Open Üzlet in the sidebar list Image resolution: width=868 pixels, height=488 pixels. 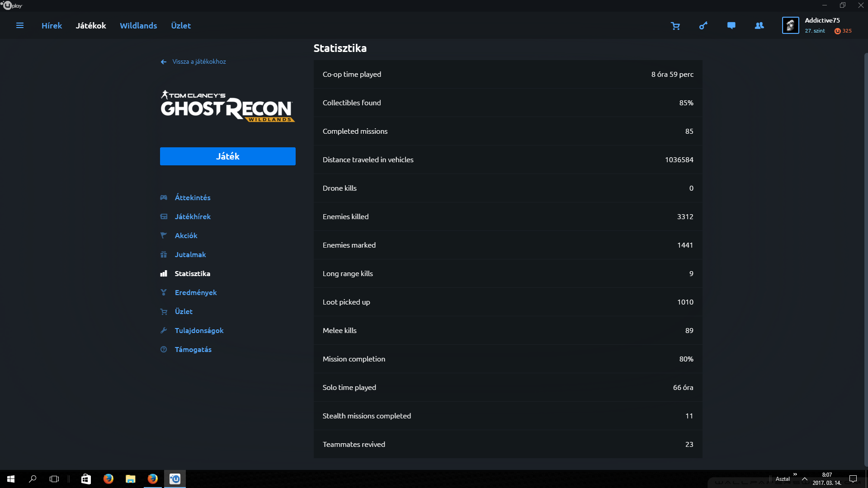point(184,311)
